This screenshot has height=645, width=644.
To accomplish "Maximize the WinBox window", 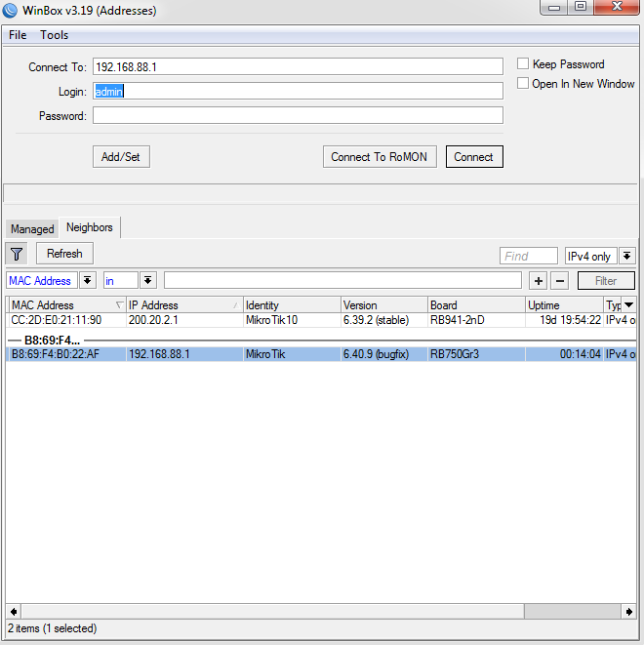I will (x=581, y=7).
